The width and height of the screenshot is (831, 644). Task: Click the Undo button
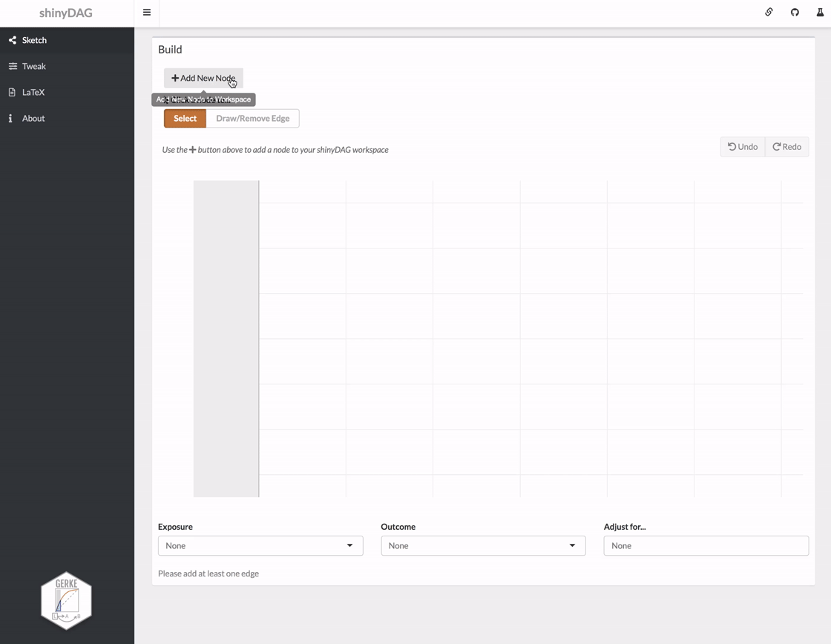pyautogui.click(x=743, y=147)
